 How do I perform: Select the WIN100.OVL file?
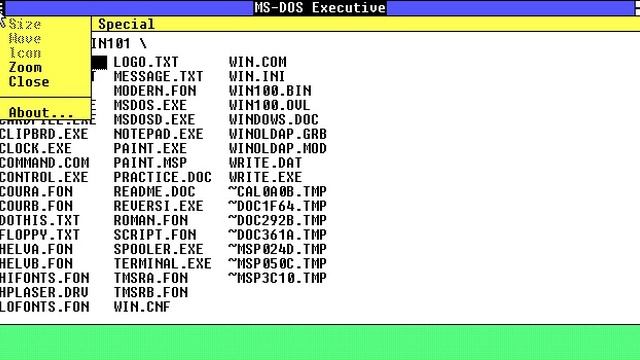(269, 105)
